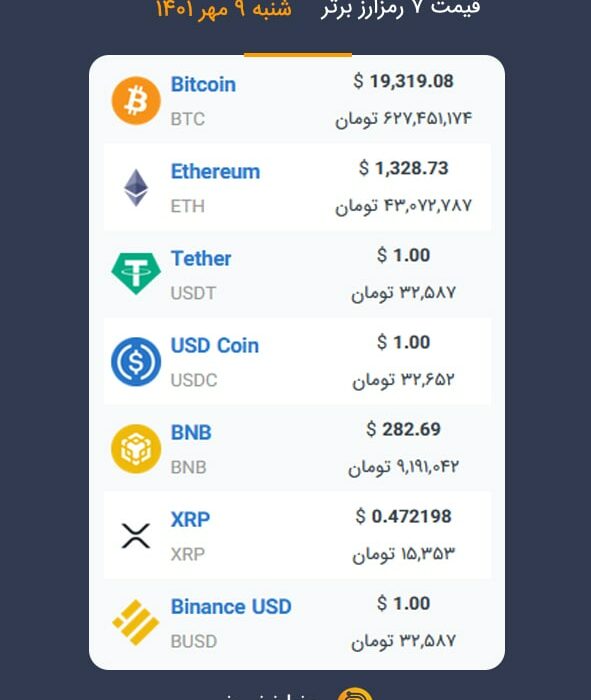
Task: Click the Binance USD logo icon
Action: click(x=136, y=622)
